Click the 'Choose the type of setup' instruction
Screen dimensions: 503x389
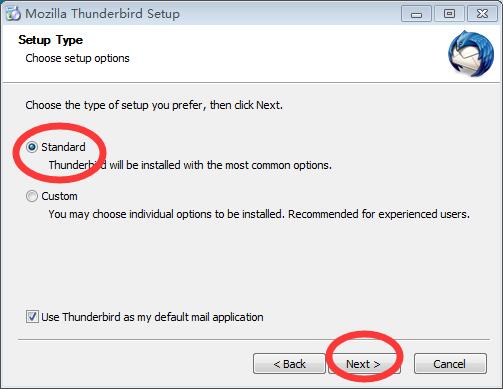(x=154, y=105)
